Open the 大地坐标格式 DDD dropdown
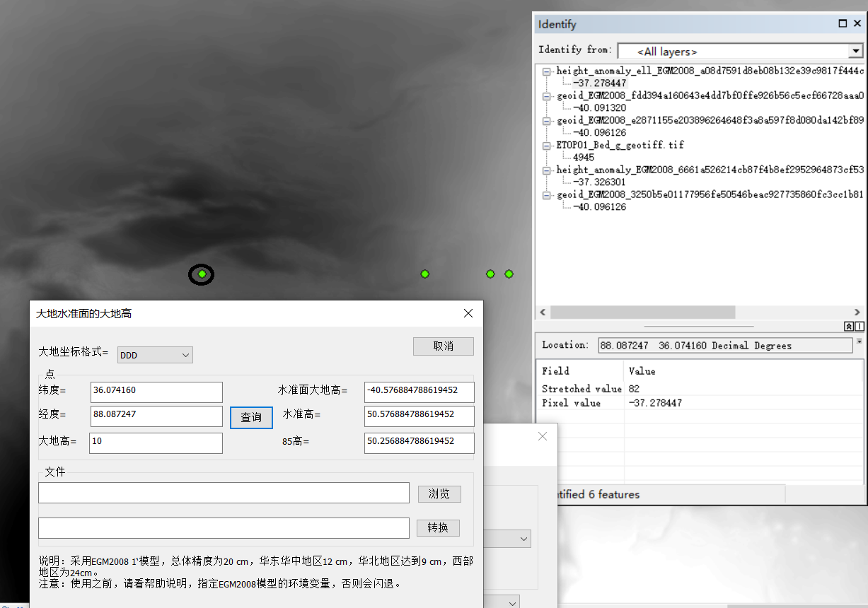Screen dimensions: 868x608 (x=155, y=355)
